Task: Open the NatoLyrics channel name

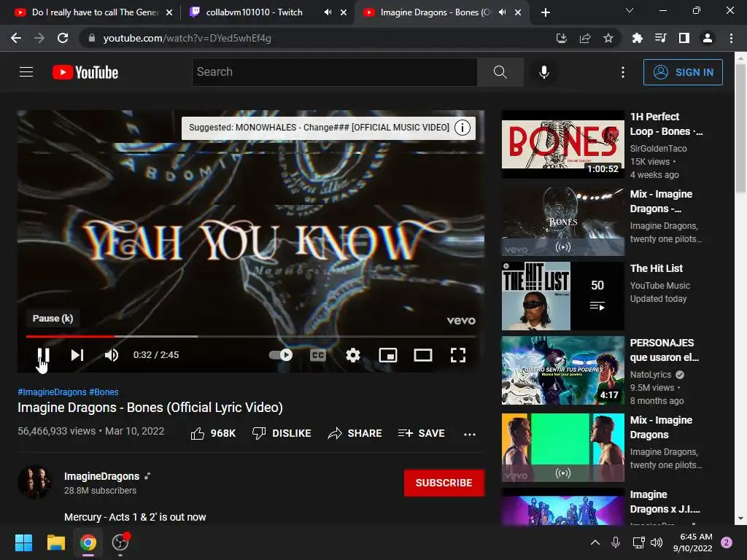Action: click(x=650, y=374)
